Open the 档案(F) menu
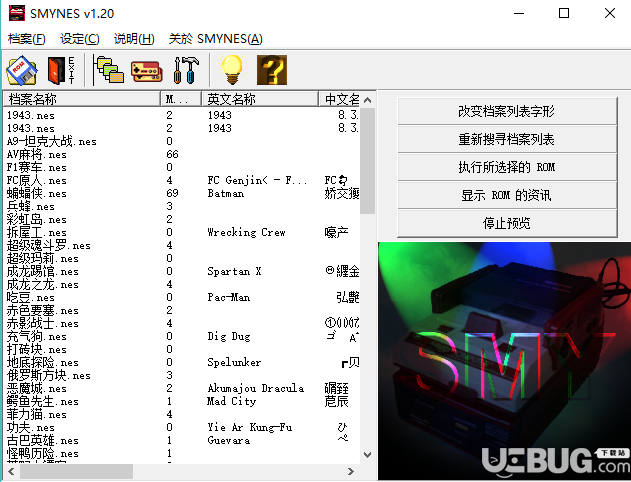The height and width of the screenshot is (482, 631). click(27, 39)
